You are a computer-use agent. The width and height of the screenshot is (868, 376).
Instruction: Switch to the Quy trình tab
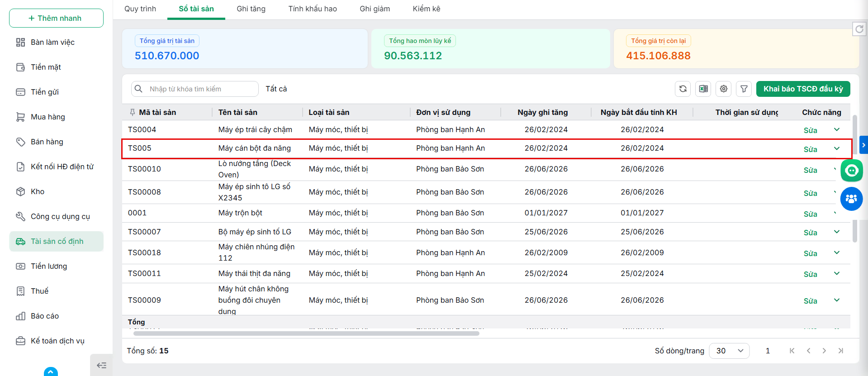(x=140, y=9)
